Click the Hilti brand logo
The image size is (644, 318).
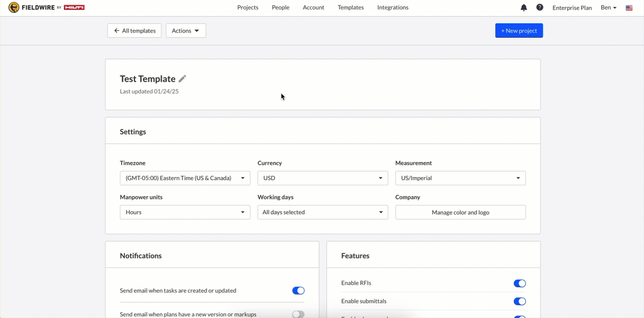point(74,8)
